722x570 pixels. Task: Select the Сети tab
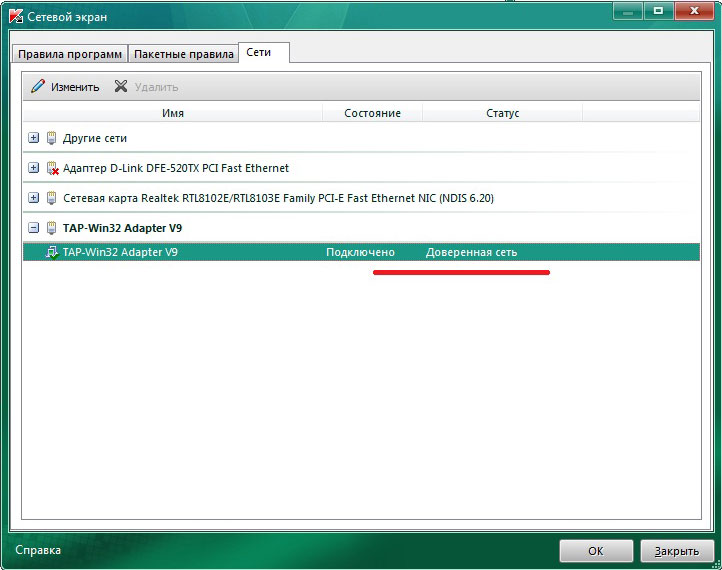point(264,52)
